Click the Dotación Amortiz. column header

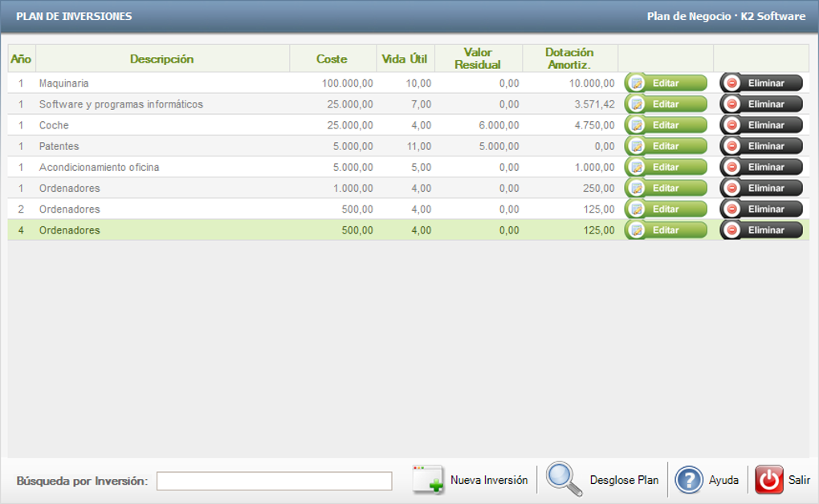[569, 59]
